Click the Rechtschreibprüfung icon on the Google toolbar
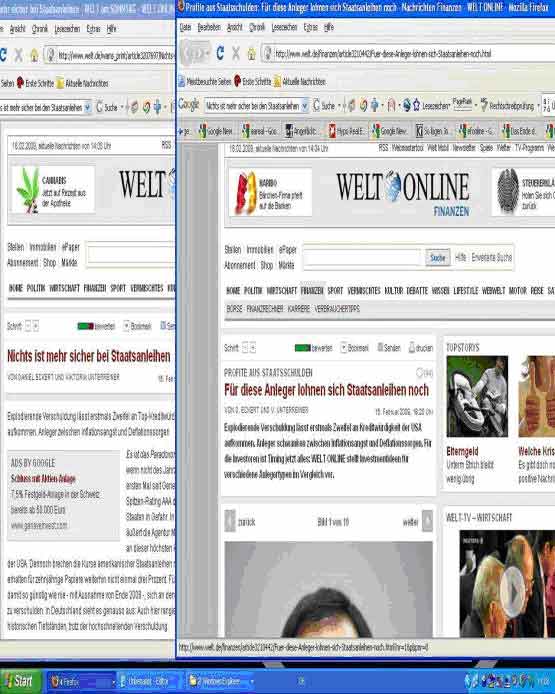This screenshot has width=555, height=694. [484, 105]
